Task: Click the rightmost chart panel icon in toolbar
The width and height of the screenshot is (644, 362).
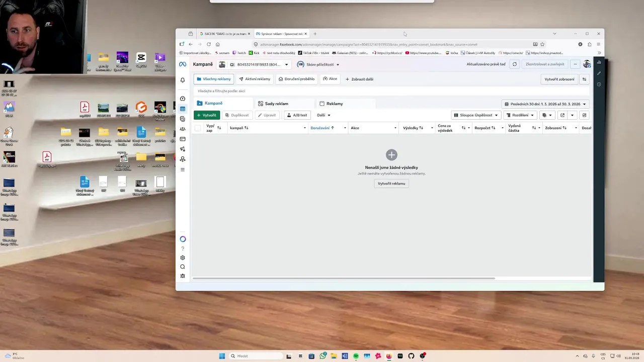Action: [584, 115]
